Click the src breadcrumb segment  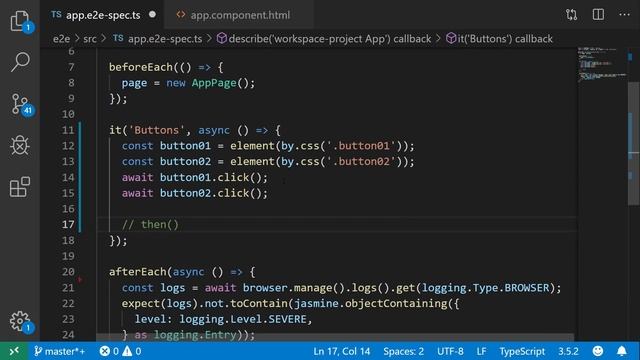coord(90,39)
